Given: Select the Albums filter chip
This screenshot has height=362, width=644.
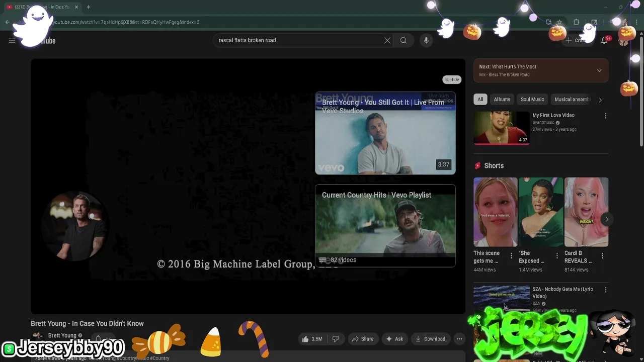Looking at the screenshot, I should [x=502, y=100].
